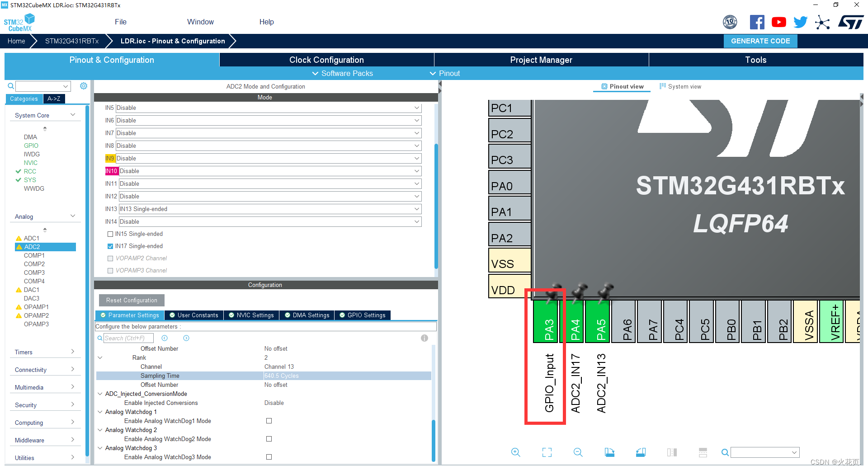This screenshot has width=868, height=470.
Task: Switch to the A->Z listing
Action: (54, 99)
